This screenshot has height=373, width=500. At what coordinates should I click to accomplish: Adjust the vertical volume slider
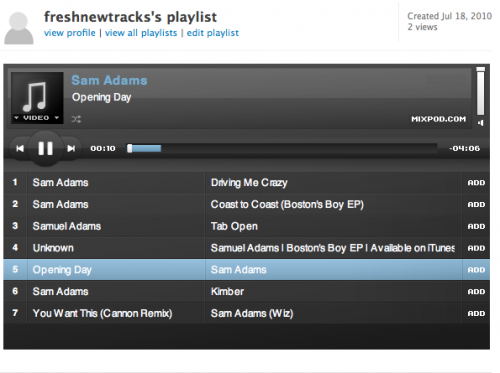480,91
